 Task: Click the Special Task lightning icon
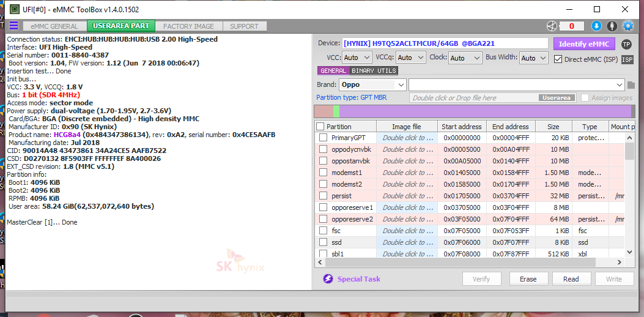[x=328, y=279]
